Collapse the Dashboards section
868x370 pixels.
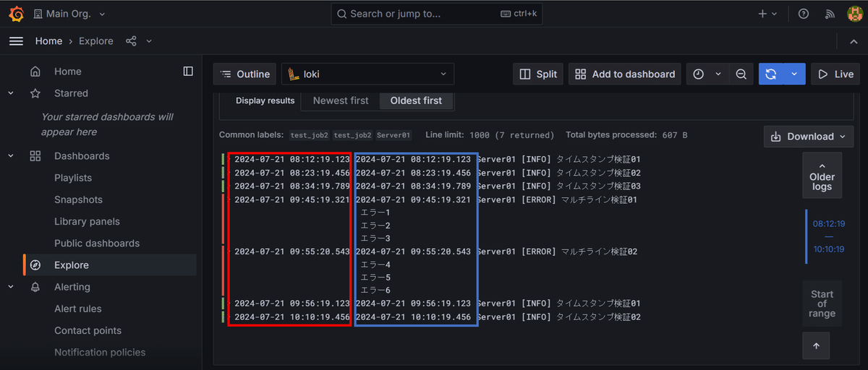pos(11,156)
